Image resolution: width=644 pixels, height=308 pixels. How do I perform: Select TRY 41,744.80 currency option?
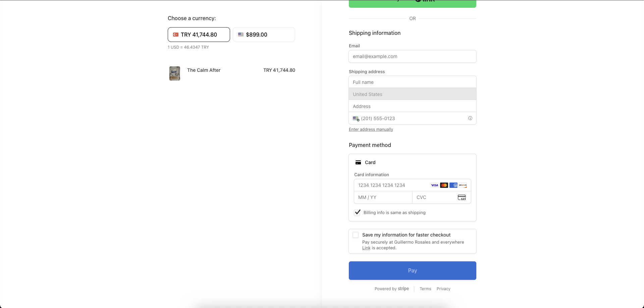[x=199, y=35]
